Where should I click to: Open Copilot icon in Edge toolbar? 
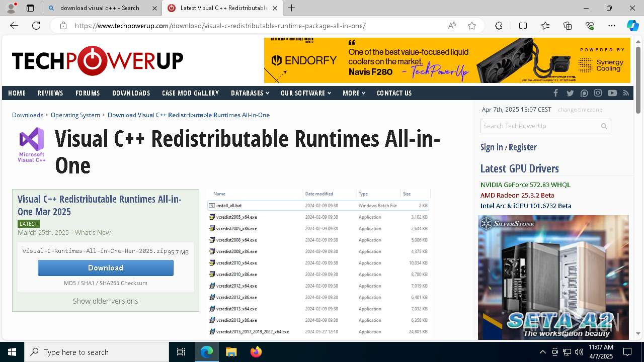tap(632, 26)
